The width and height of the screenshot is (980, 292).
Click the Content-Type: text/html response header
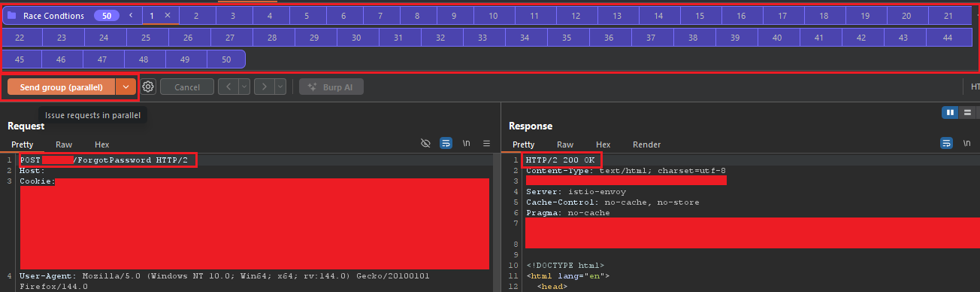point(626,171)
